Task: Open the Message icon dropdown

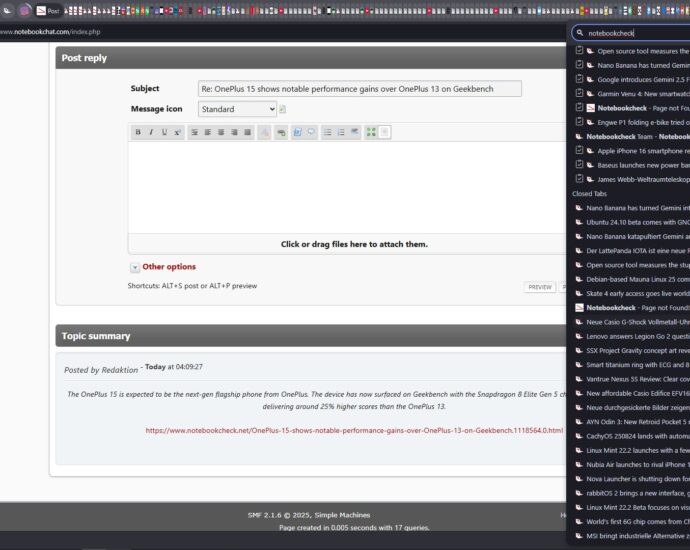Action: [236, 109]
